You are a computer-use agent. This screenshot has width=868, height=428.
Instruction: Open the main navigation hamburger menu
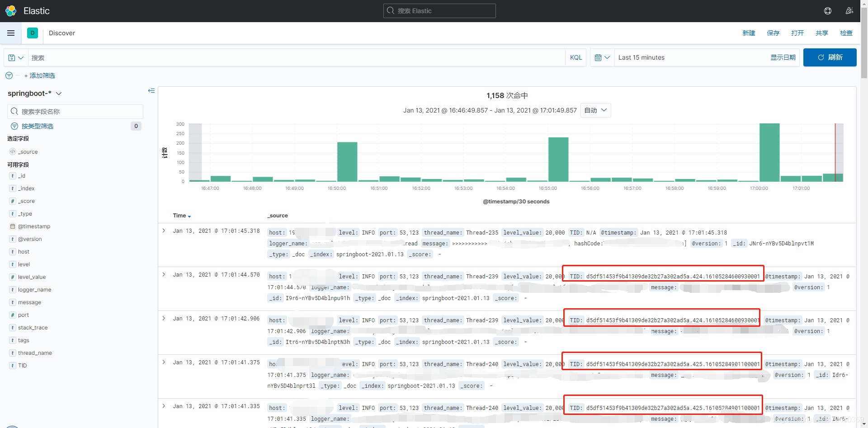point(11,33)
